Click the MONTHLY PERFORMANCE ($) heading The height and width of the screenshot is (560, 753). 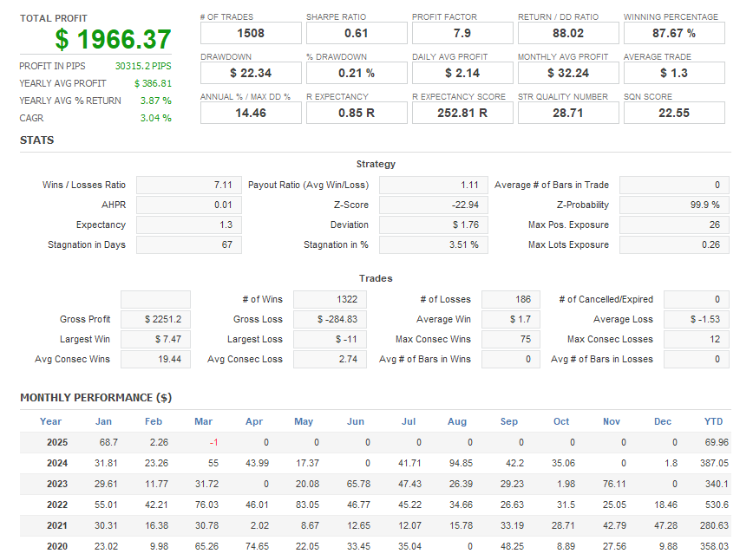point(96,398)
